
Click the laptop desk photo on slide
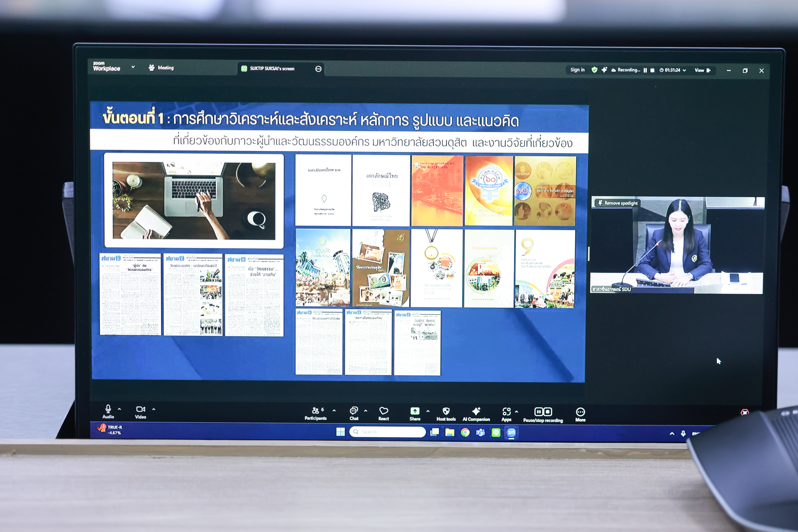tap(194, 200)
